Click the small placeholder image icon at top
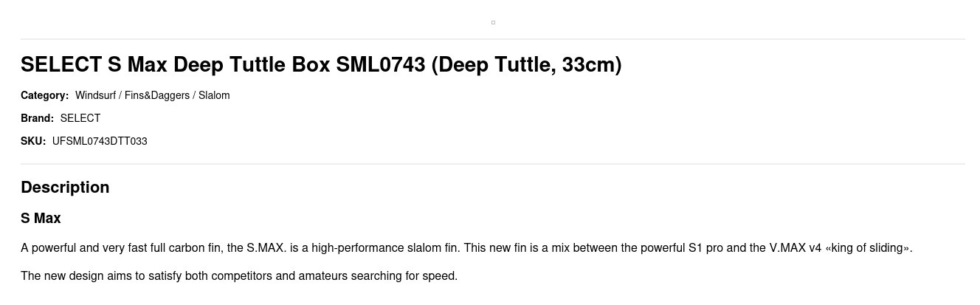Viewport: 980px width, 305px height. pyautogui.click(x=493, y=22)
